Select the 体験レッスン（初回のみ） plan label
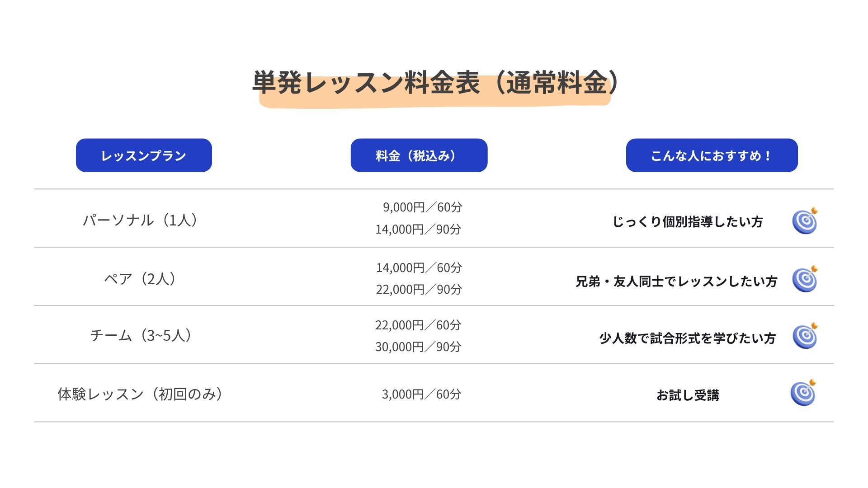Image resolution: width=868 pixels, height=488 pixels. (141, 394)
